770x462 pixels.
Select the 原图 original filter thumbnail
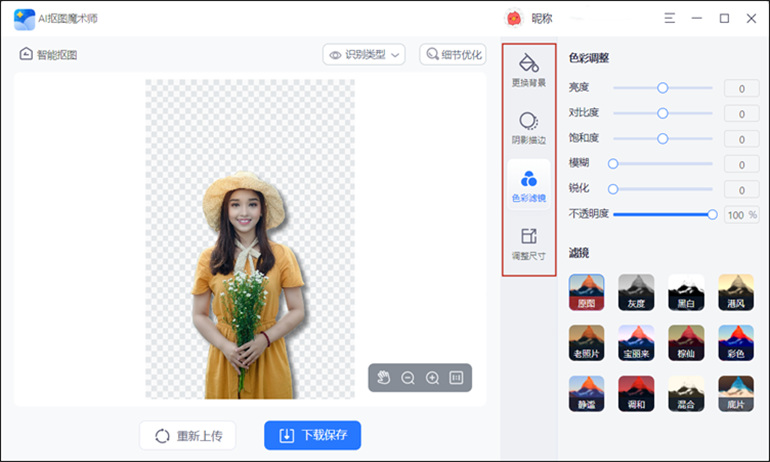[586, 292]
